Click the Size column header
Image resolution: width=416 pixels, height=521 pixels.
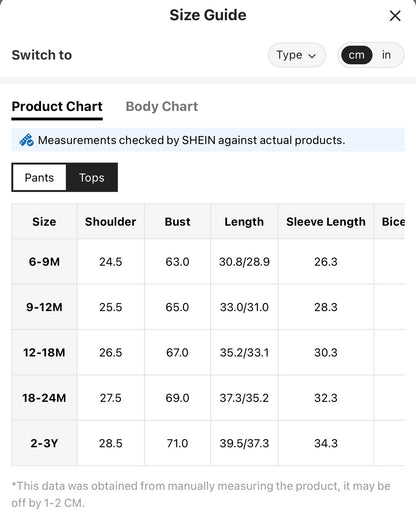click(44, 222)
